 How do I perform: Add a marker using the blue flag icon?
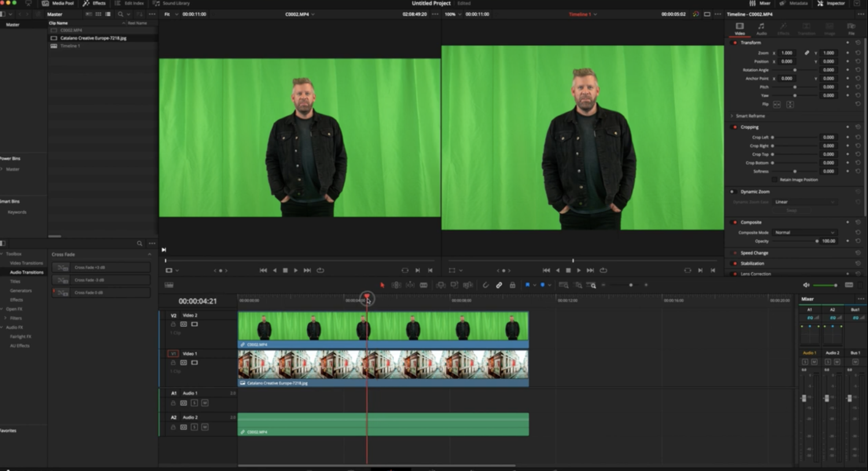[528, 285]
